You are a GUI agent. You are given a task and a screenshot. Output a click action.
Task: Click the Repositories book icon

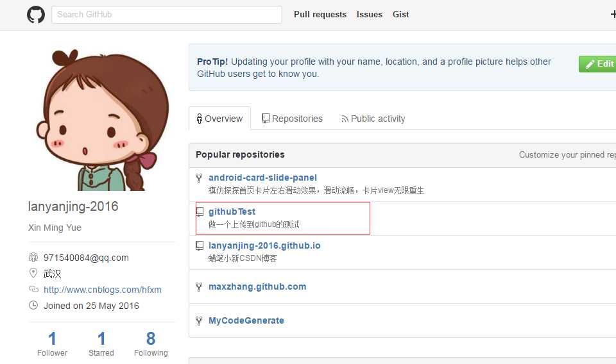[x=266, y=119]
